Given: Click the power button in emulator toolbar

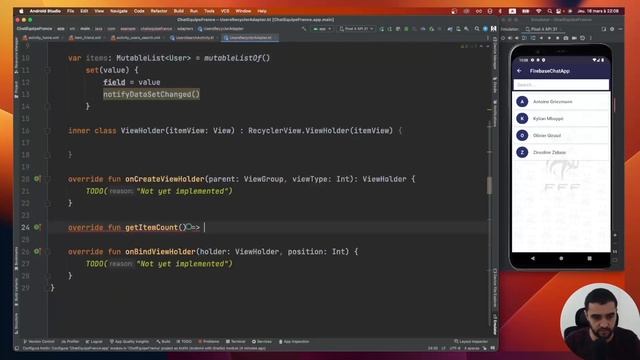Looking at the screenshot, I should [x=503, y=38].
